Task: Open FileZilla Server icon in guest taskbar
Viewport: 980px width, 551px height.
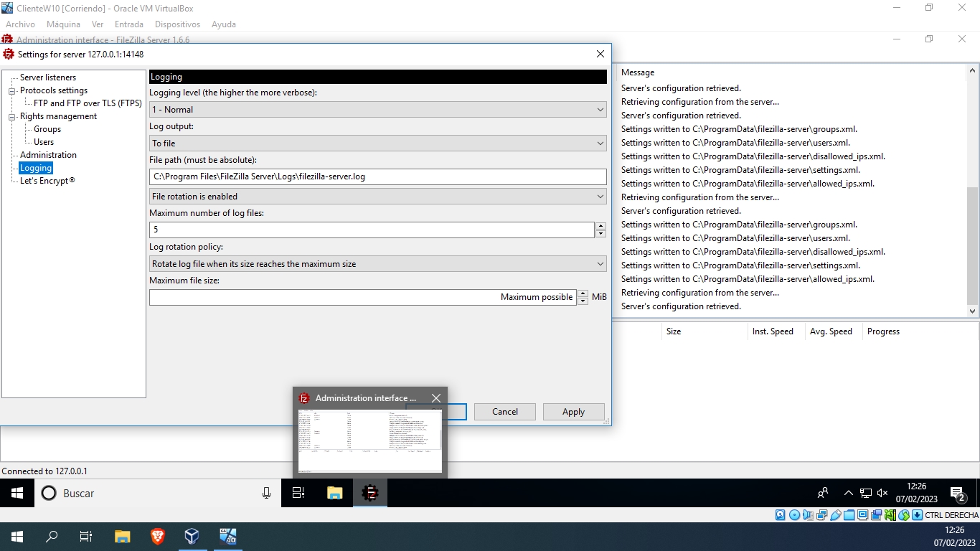Action: (x=370, y=493)
